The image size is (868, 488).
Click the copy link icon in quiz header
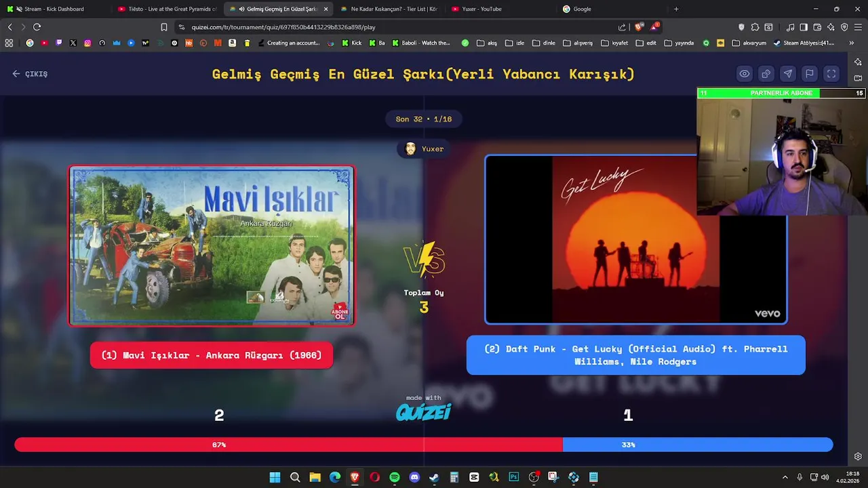click(766, 74)
